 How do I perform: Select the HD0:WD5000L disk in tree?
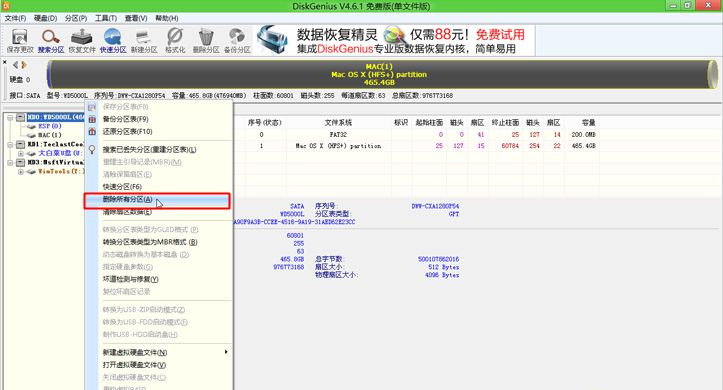pyautogui.click(x=55, y=118)
